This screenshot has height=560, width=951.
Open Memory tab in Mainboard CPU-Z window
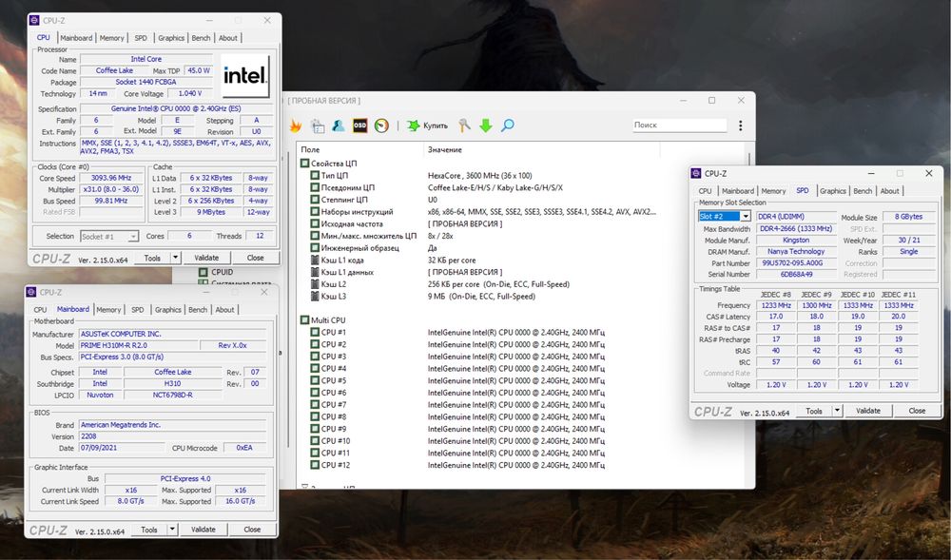[x=108, y=309]
